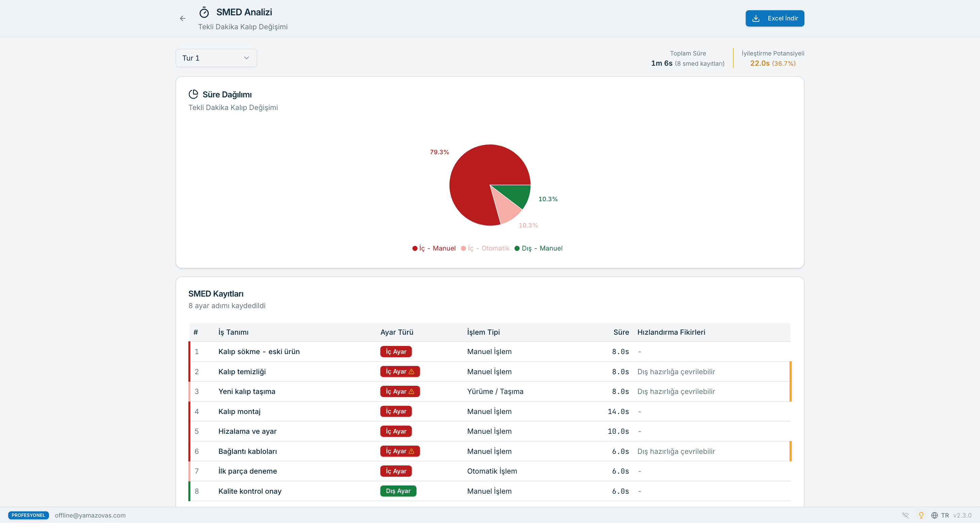Select the 'Bağlantı kabloları' job name
The height and width of the screenshot is (523, 980).
pos(248,451)
